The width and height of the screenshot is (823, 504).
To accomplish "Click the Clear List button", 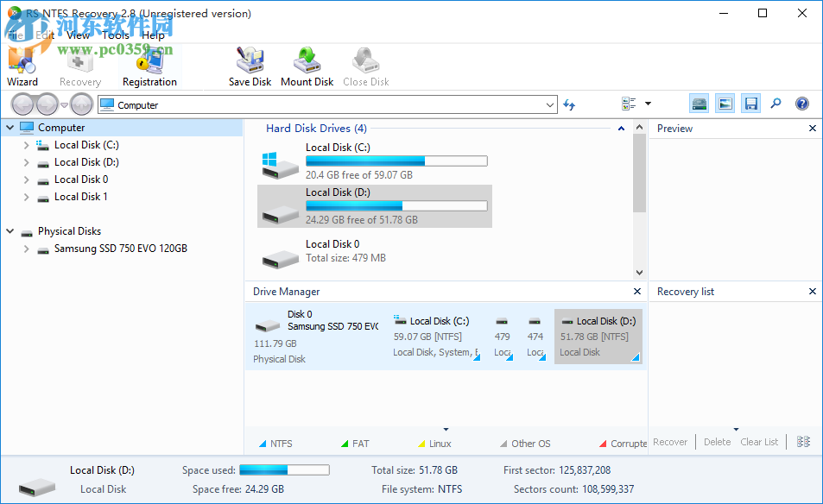I will pyautogui.click(x=759, y=441).
